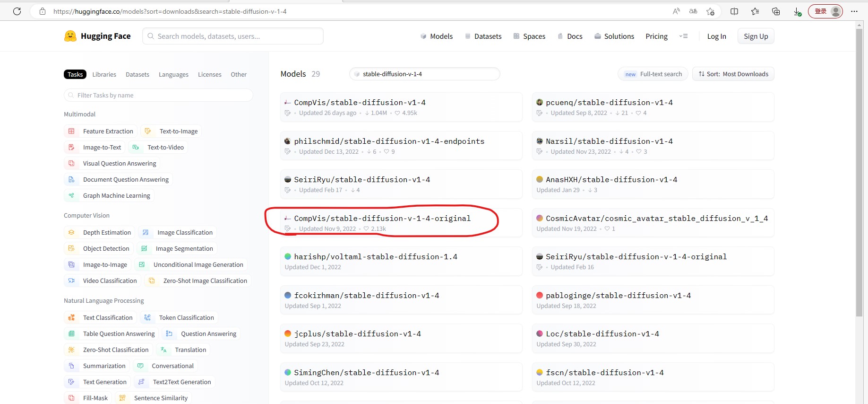Image resolution: width=868 pixels, height=404 pixels.
Task: Filter by Object Detection task
Action: pos(99,248)
